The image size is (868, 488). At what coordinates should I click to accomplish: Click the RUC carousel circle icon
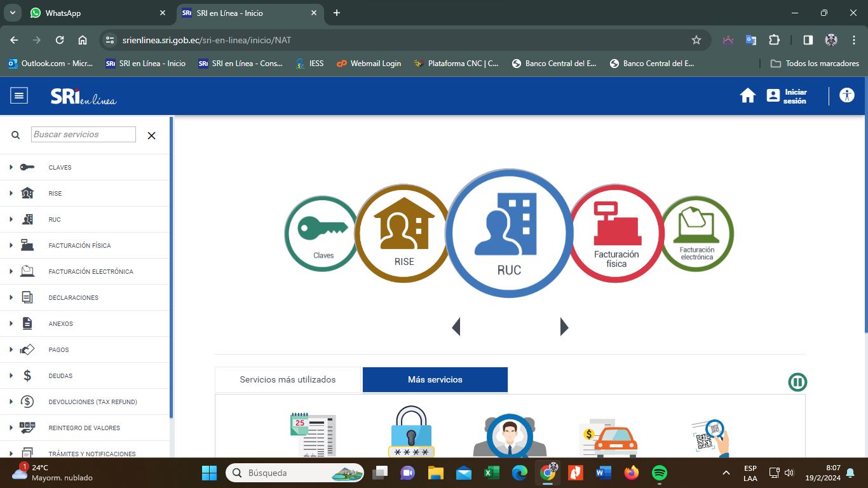[508, 233]
